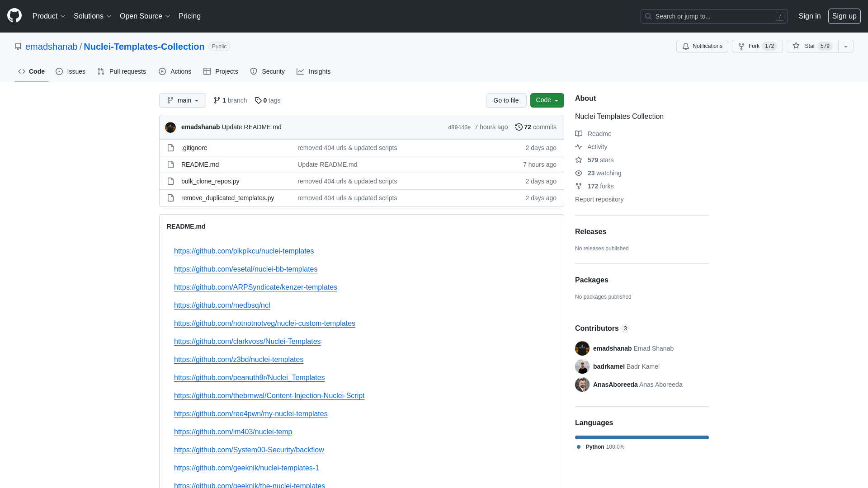Open the star lists dropdown arrow

(x=846, y=46)
